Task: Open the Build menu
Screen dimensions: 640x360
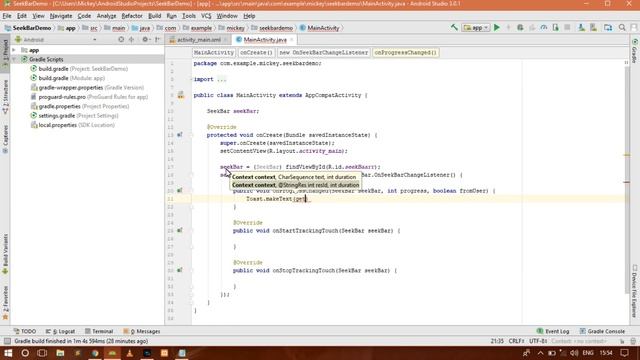Action: pos(154,16)
